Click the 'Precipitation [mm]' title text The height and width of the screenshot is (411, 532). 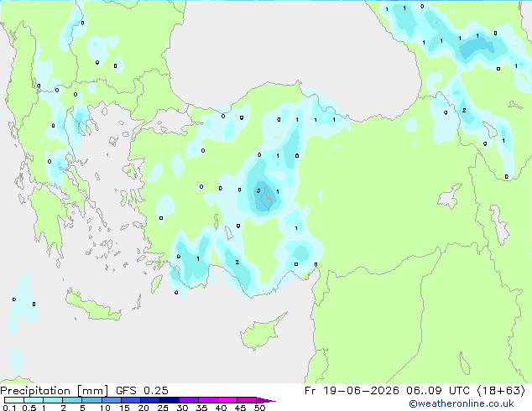[x=55, y=391]
